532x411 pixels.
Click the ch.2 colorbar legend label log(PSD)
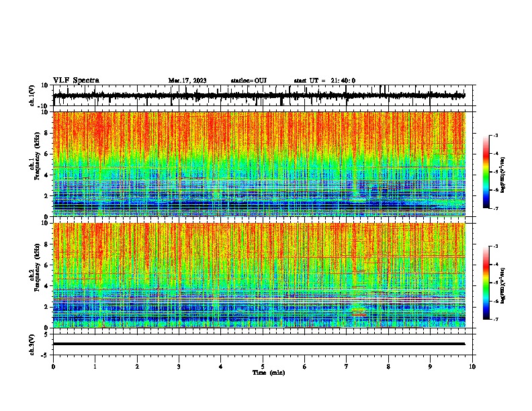point(502,285)
